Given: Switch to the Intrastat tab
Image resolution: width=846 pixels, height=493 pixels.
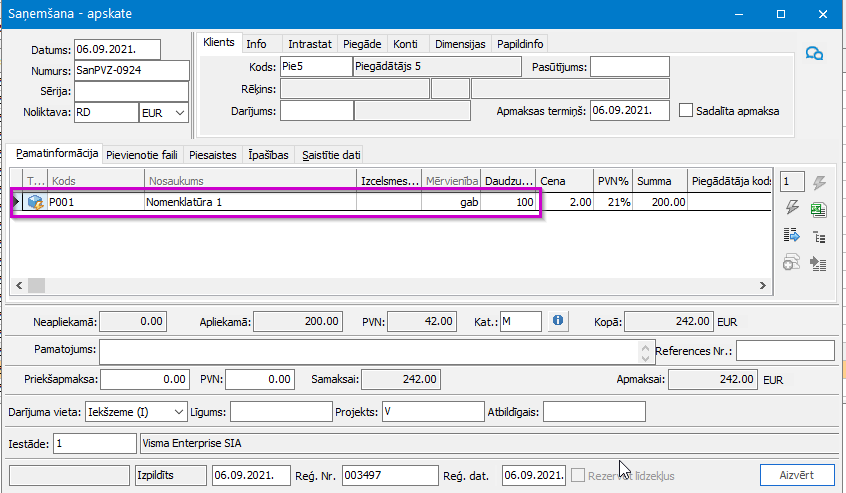Looking at the screenshot, I should coord(310,44).
